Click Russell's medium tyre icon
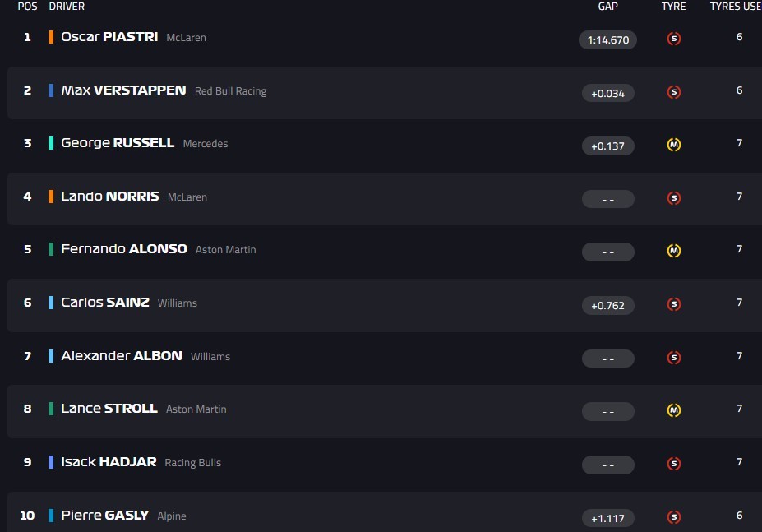The width and height of the screenshot is (762, 532). (x=674, y=146)
